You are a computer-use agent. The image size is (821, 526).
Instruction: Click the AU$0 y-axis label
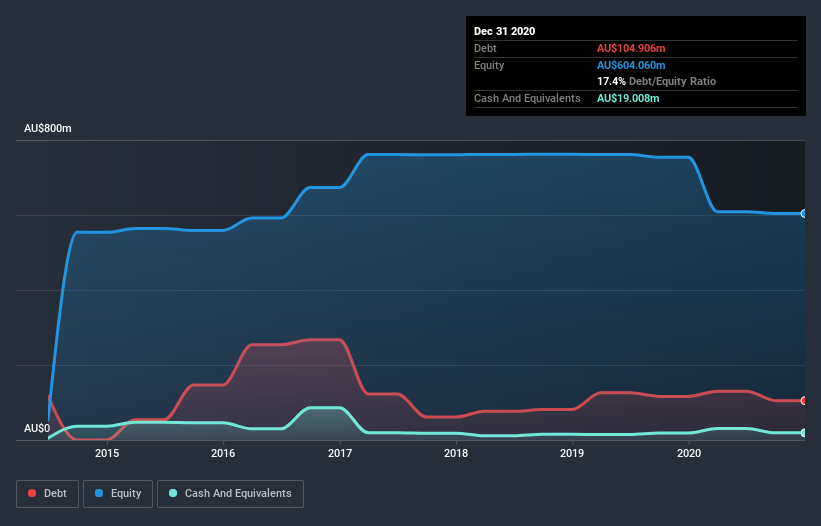tap(37, 428)
